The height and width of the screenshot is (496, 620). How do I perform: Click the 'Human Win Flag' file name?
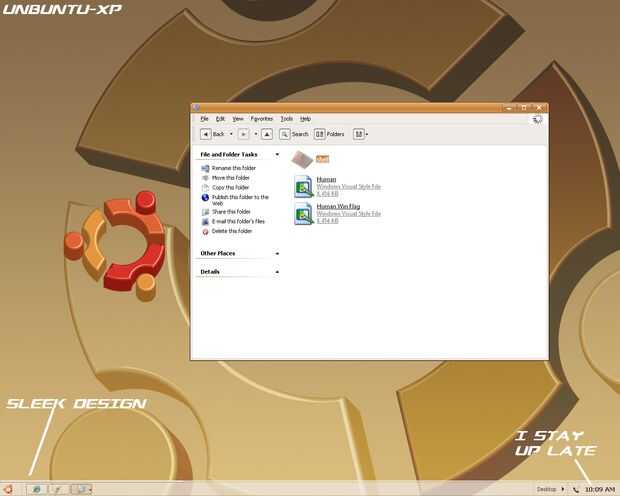pyautogui.click(x=338, y=206)
